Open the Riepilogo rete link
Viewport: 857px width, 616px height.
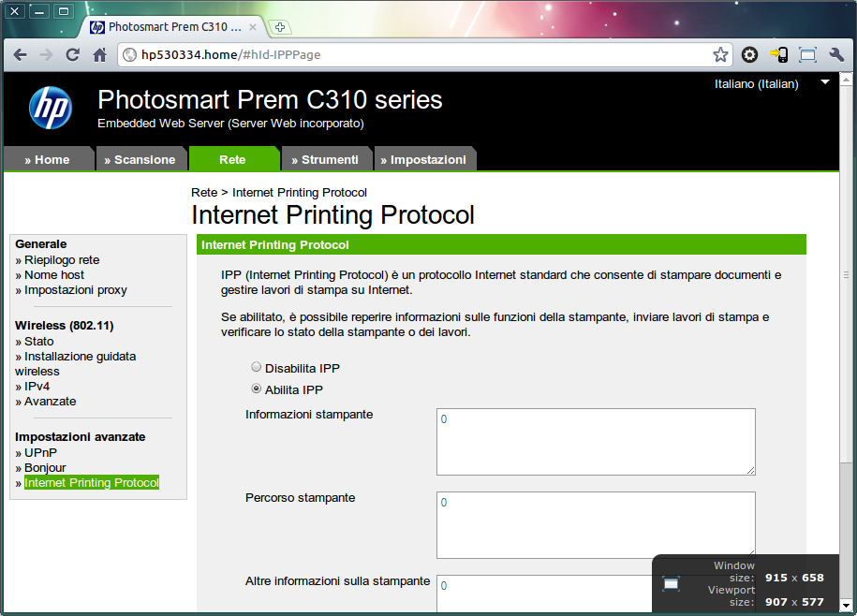pos(62,260)
